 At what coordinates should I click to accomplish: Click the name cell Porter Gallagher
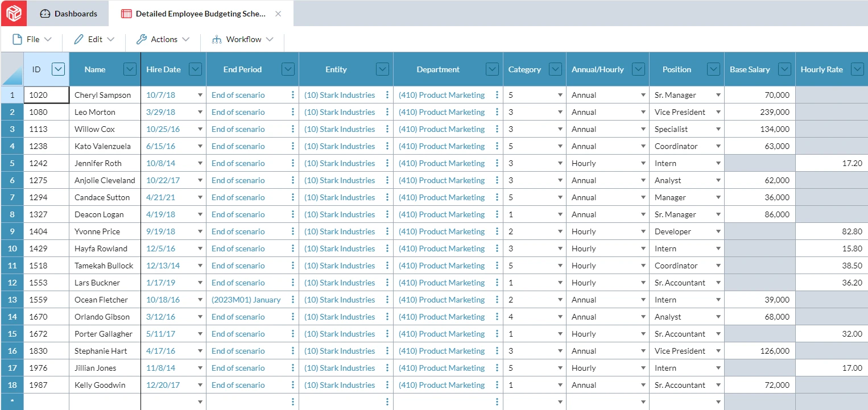[105, 334]
